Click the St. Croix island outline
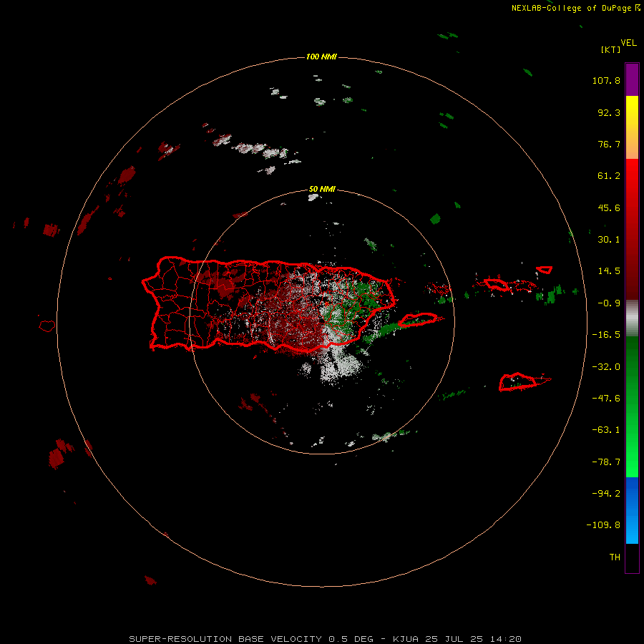Screen dimensions: 644x644 (517, 382)
